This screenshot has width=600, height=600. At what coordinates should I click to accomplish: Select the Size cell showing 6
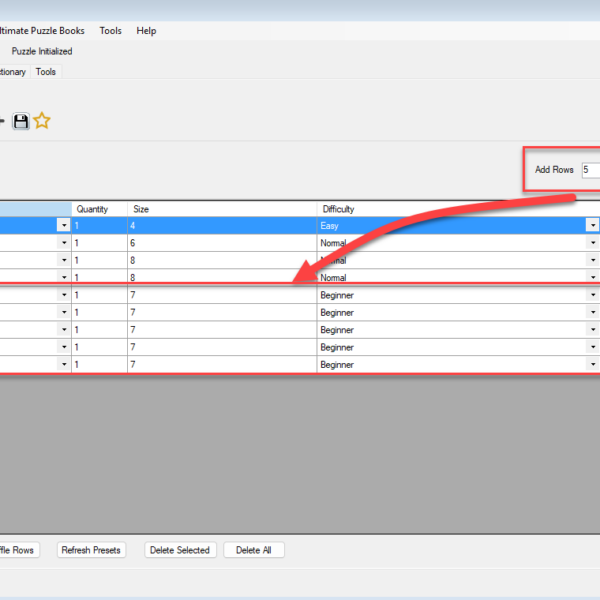point(220,243)
